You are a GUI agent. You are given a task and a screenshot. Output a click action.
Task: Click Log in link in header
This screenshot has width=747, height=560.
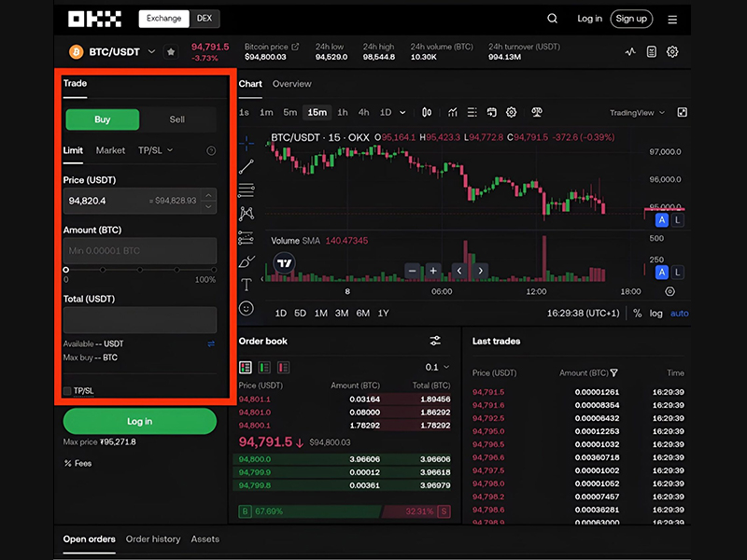590,19
